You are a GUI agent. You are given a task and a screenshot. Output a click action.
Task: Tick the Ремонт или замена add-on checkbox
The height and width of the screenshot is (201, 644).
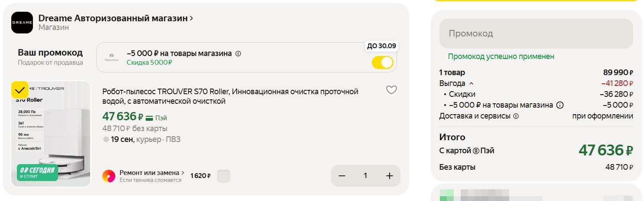point(223,176)
